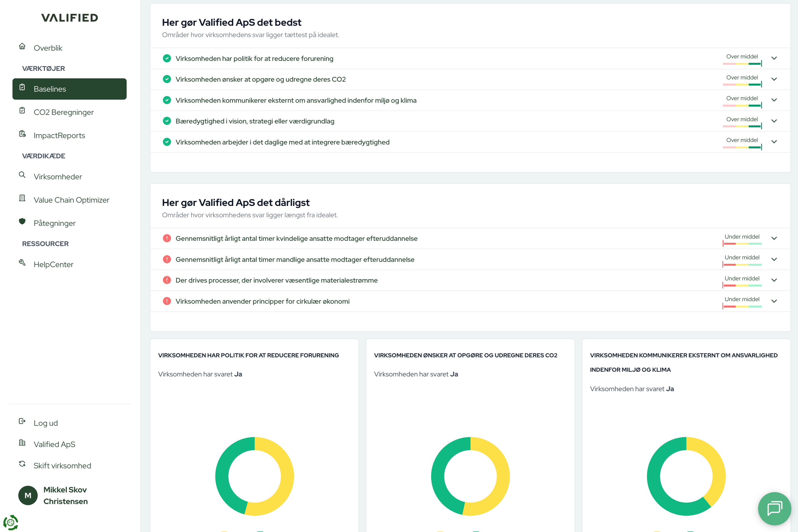Viewport: 798px width, 532px height.
Task: Collapse the CO2 udregning row chevron
Action: tap(774, 79)
